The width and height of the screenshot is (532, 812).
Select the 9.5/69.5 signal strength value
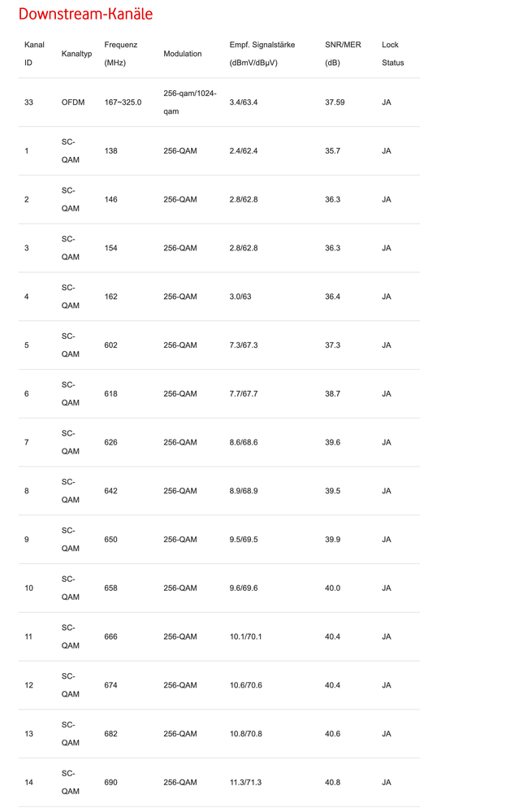click(x=244, y=540)
